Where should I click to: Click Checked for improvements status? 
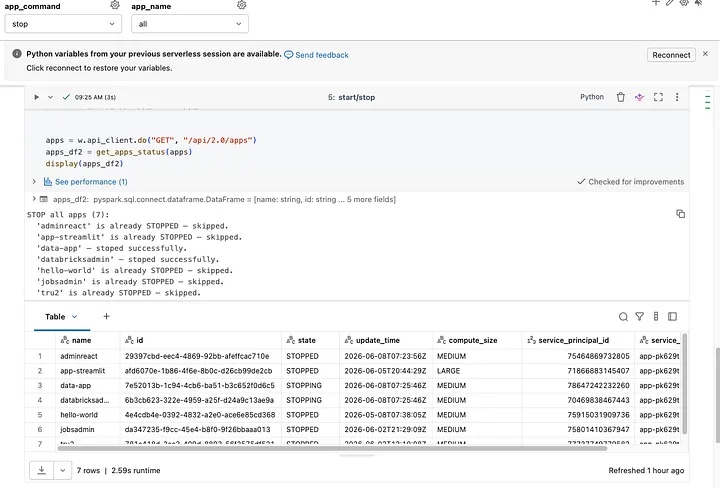(630, 182)
